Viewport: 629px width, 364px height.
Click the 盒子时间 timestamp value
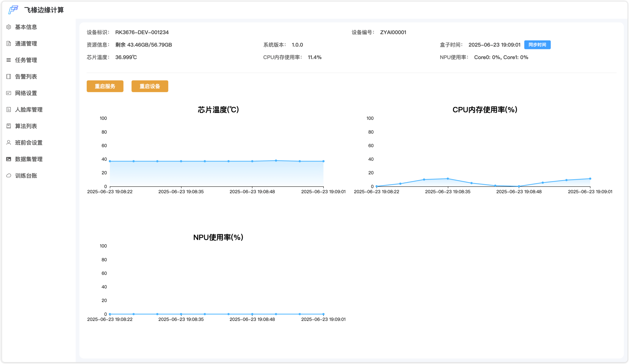tap(495, 45)
